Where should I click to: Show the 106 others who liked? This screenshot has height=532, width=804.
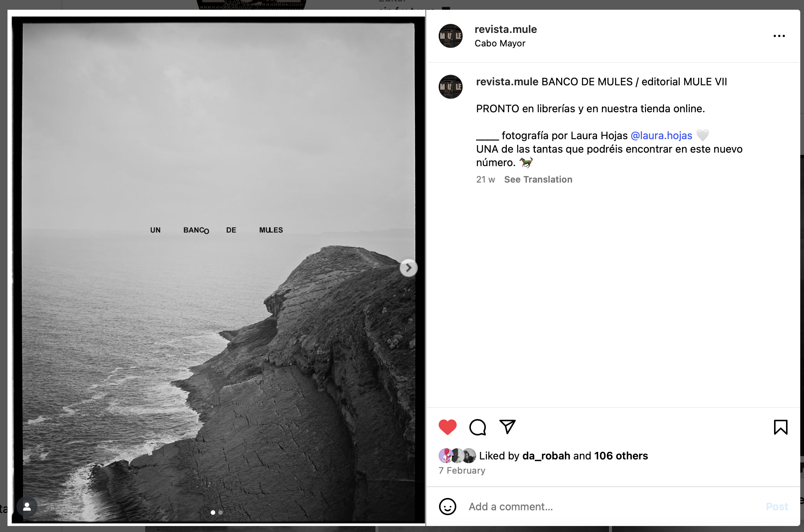[x=621, y=456]
